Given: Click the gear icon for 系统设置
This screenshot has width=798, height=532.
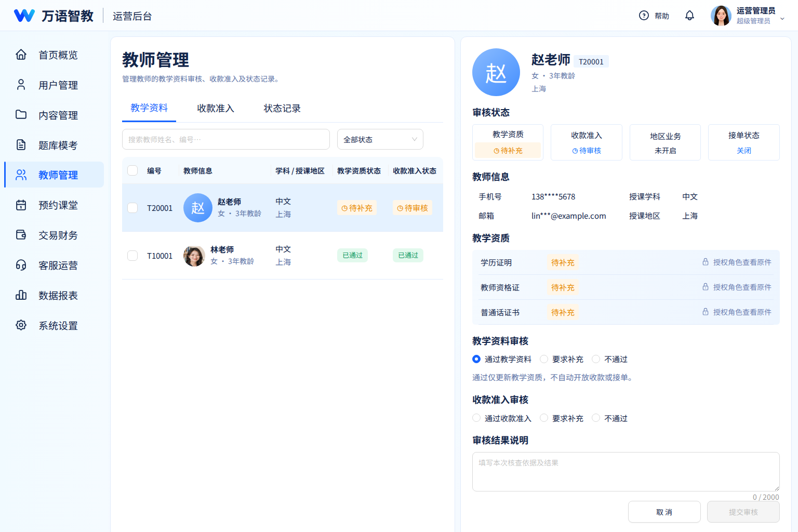Looking at the screenshot, I should [21, 326].
